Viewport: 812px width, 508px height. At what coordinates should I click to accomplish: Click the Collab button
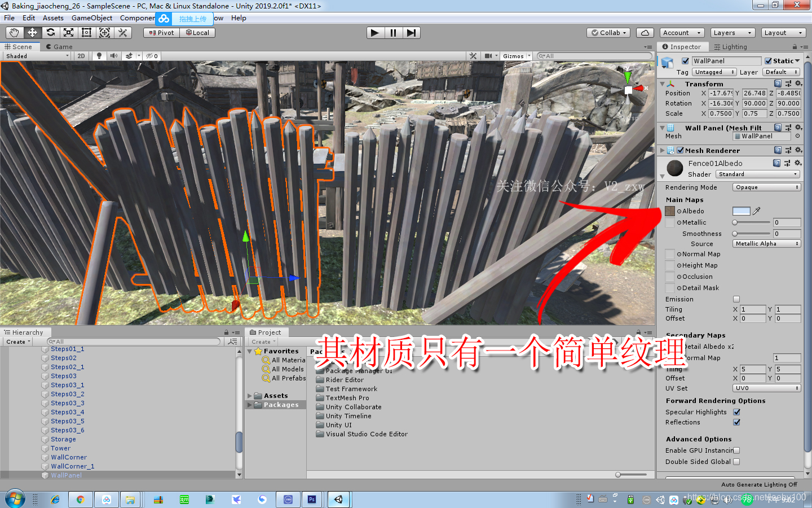[x=608, y=33]
